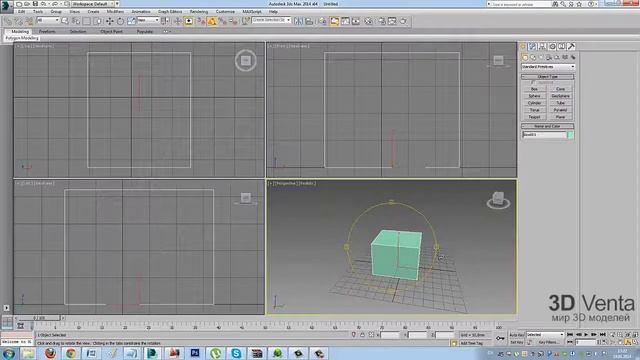Click the object name input field
The image size is (640, 360).
(544, 135)
